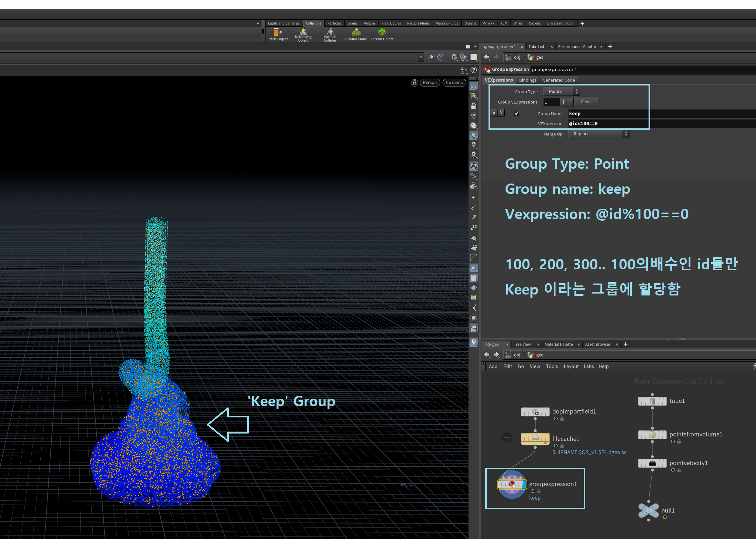Select the Terrain Object shelf tool
Image resolution: width=756 pixels, height=539 pixels.
click(x=382, y=35)
